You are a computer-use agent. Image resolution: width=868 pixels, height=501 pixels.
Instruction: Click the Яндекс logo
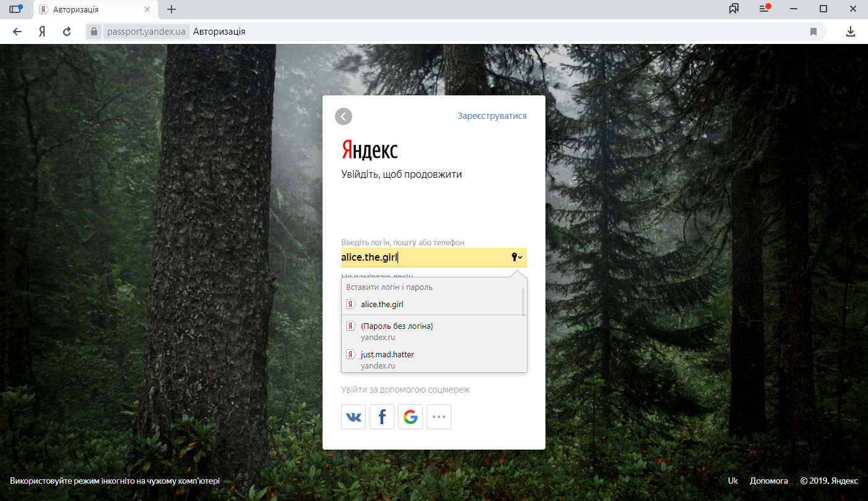point(370,150)
